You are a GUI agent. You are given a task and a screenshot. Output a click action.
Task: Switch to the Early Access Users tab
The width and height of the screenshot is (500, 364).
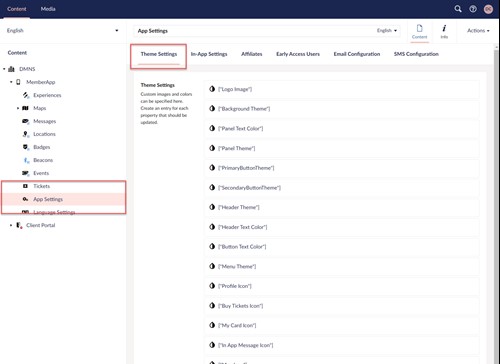click(x=298, y=54)
